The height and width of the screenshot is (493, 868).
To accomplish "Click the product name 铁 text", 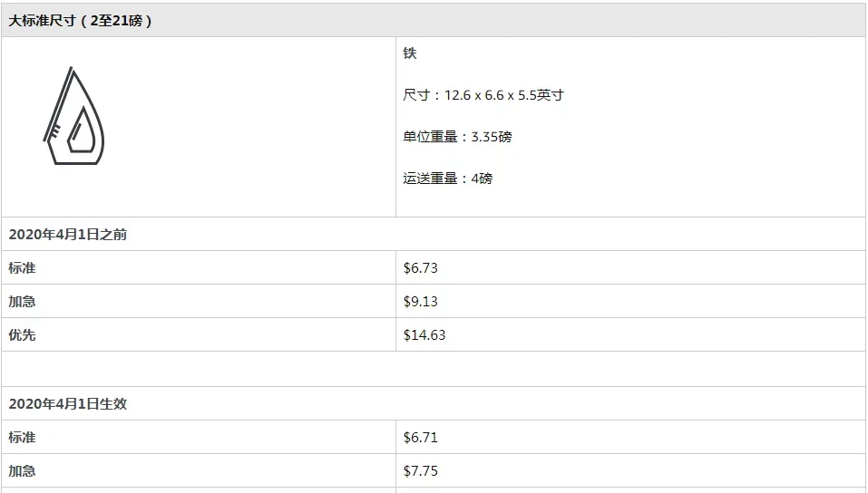I will pos(410,53).
